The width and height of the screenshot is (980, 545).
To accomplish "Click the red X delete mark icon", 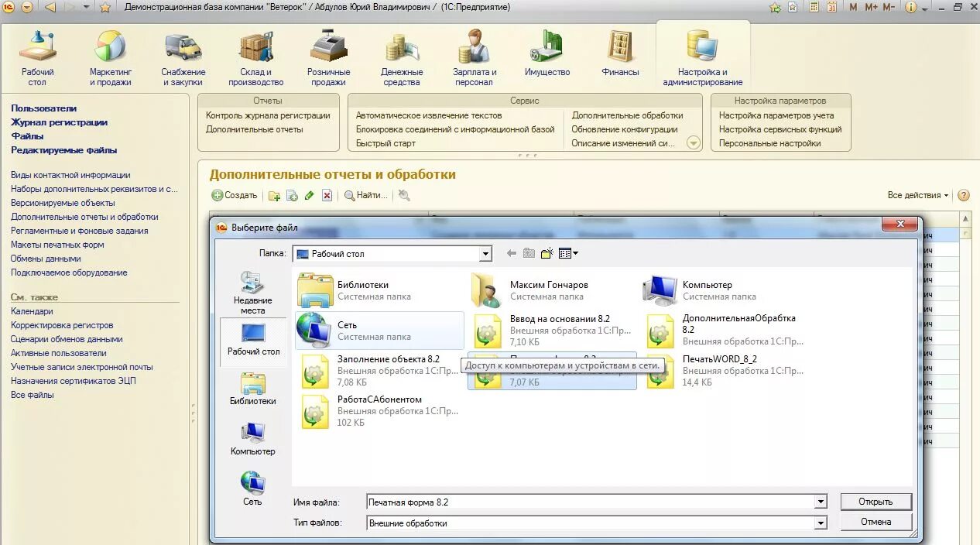I will pyautogui.click(x=327, y=196).
